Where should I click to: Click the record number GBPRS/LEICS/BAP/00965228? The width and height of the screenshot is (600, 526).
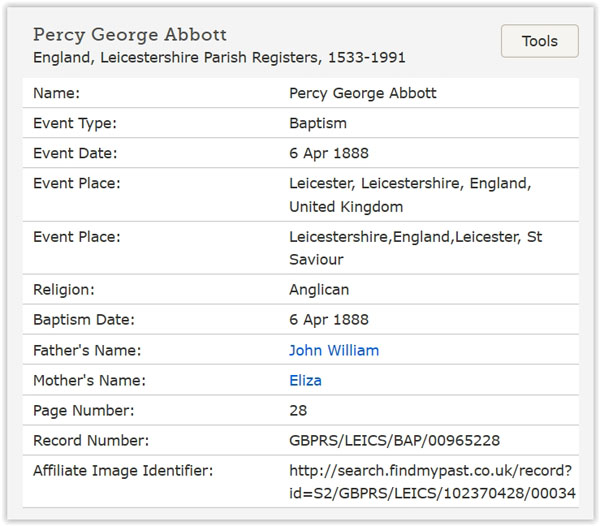[394, 440]
